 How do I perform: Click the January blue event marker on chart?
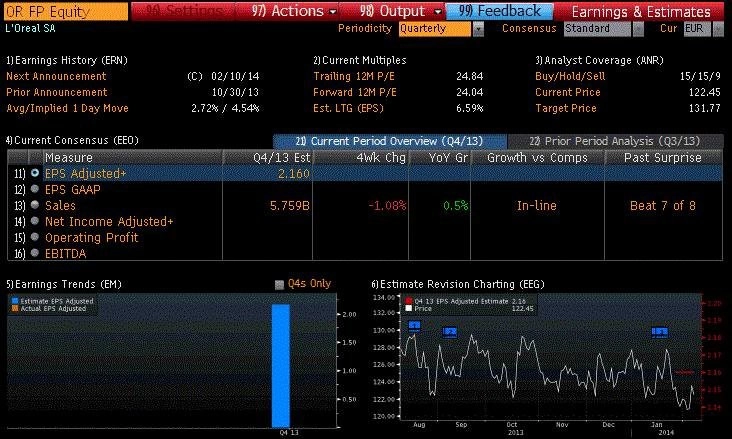[x=660, y=332]
